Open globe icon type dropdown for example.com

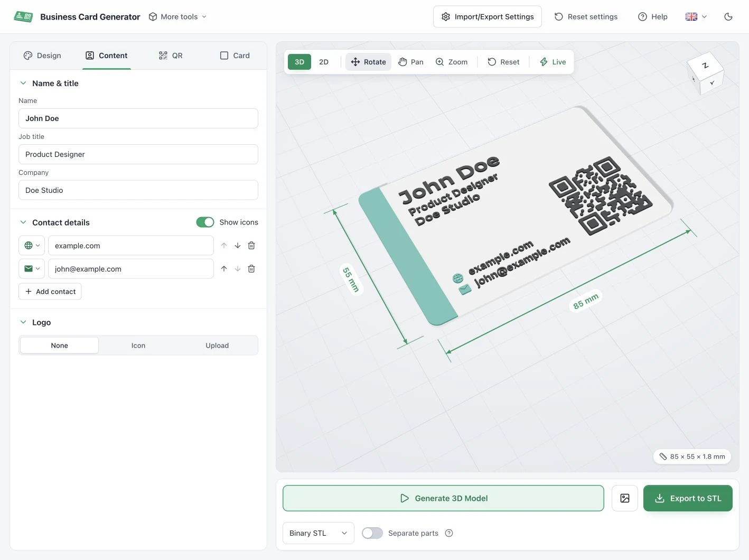(x=32, y=246)
